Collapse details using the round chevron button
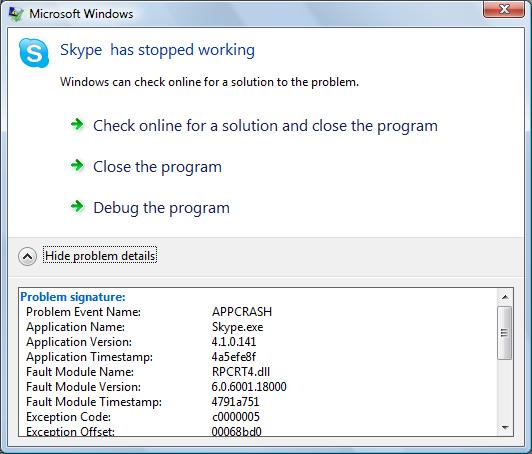The image size is (532, 454). (x=27, y=256)
